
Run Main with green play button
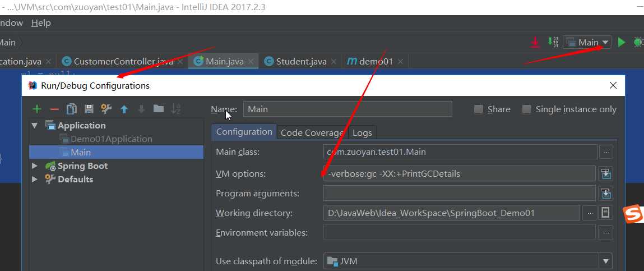coord(622,42)
